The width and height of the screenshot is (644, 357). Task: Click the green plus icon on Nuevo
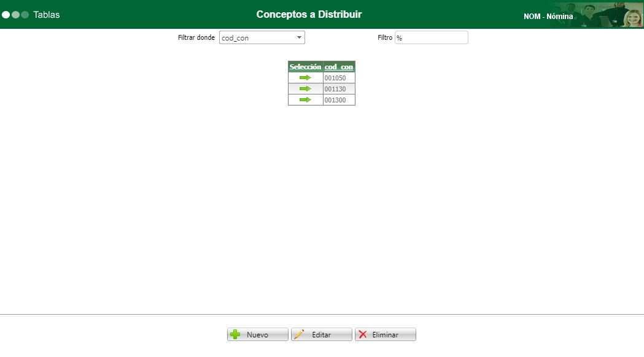pyautogui.click(x=236, y=334)
